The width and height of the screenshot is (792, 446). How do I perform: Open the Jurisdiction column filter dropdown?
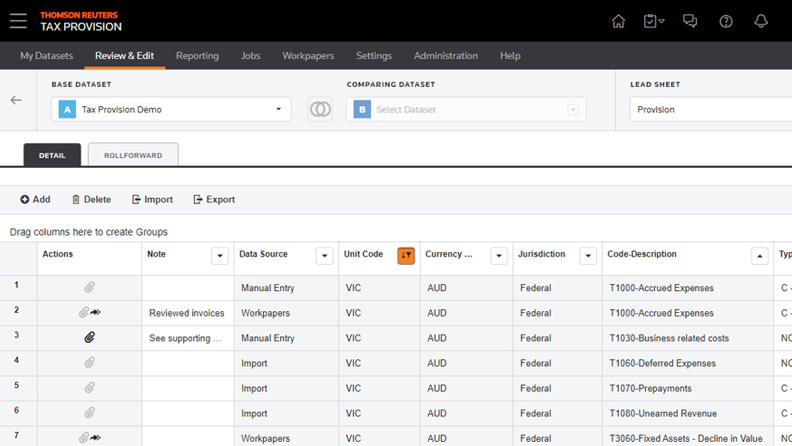tap(588, 256)
